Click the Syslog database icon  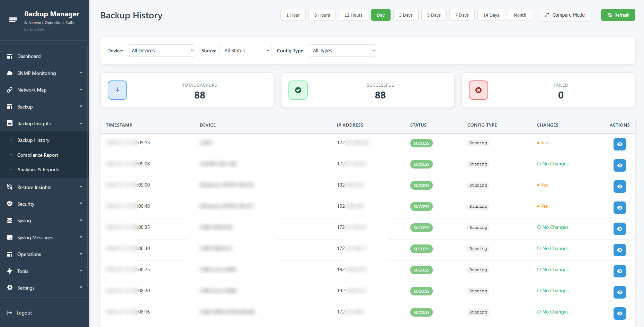(x=10, y=221)
